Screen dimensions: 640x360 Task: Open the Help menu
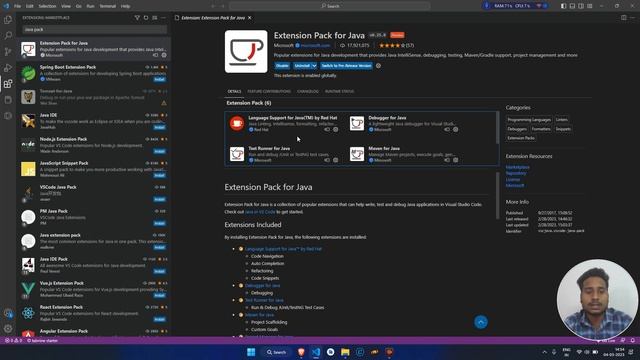pyautogui.click(x=125, y=6)
